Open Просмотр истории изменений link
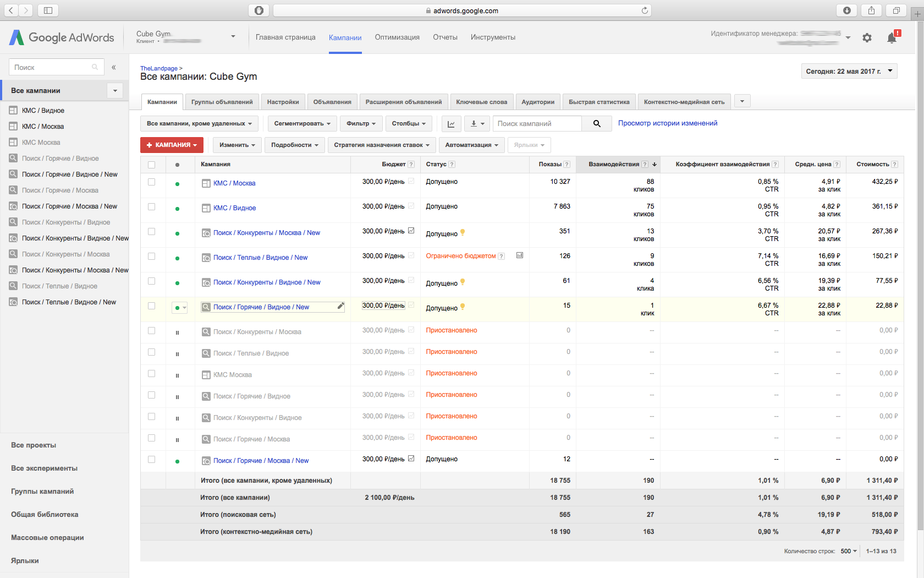Viewport: 924px width, 578px height. coord(668,123)
